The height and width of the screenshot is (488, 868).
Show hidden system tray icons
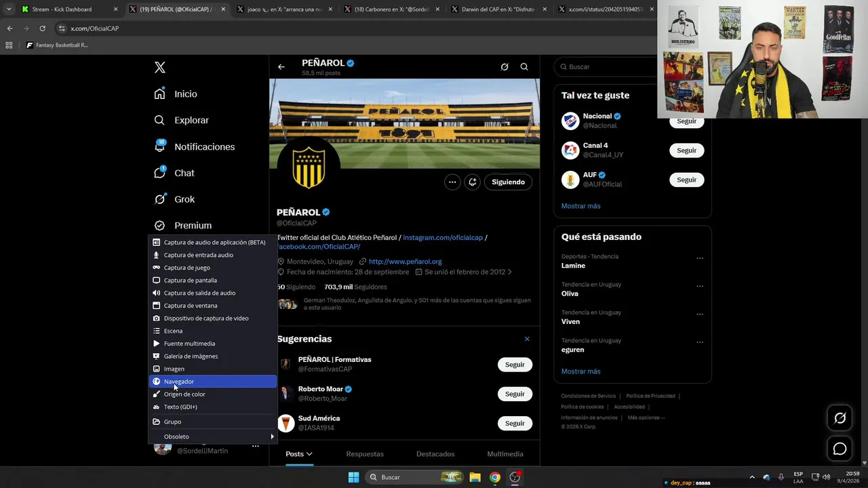[751, 477]
